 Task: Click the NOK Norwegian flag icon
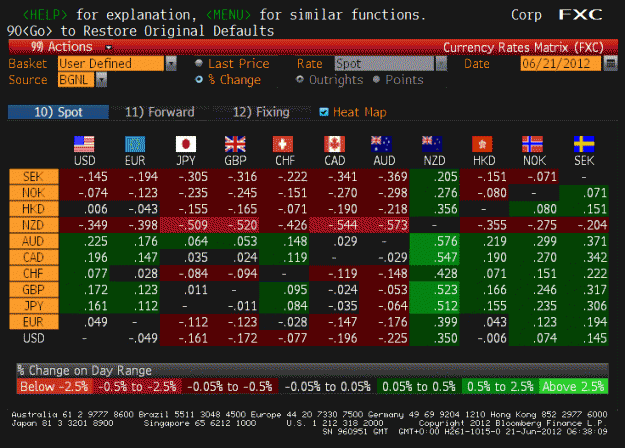tap(533, 144)
